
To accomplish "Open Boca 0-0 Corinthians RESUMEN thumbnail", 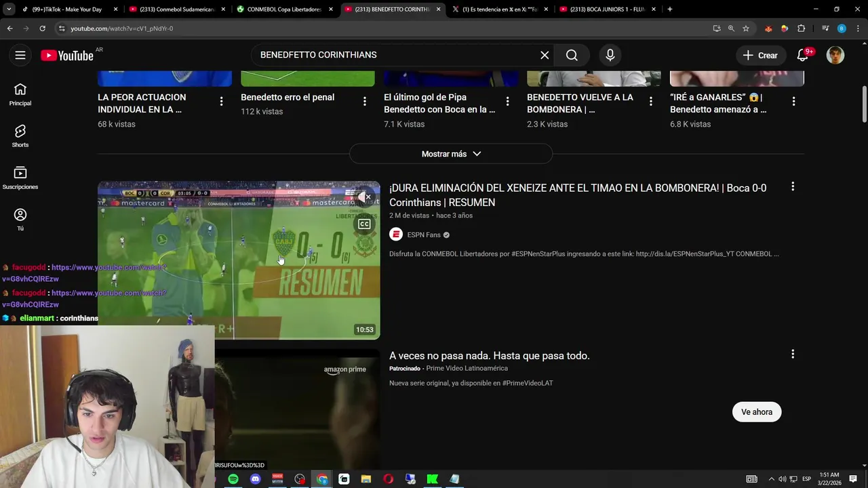I will pos(239,260).
